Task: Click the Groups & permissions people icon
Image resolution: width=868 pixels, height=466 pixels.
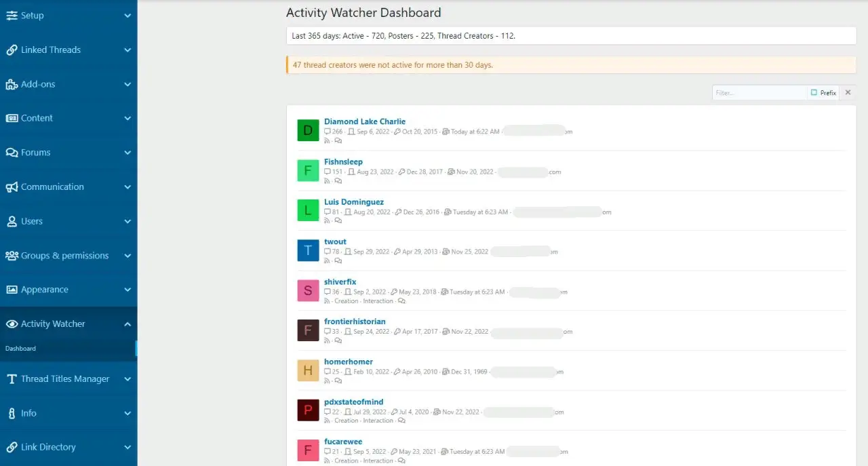Action: [12, 256]
